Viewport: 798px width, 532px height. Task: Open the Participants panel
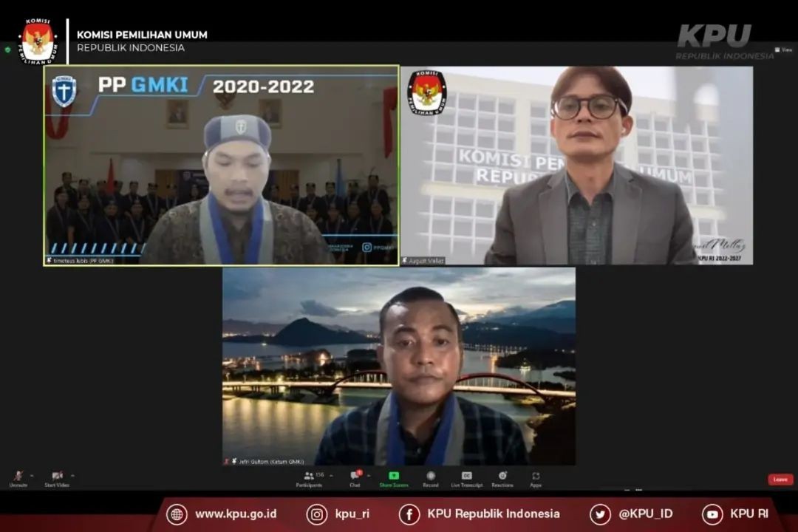[309, 477]
